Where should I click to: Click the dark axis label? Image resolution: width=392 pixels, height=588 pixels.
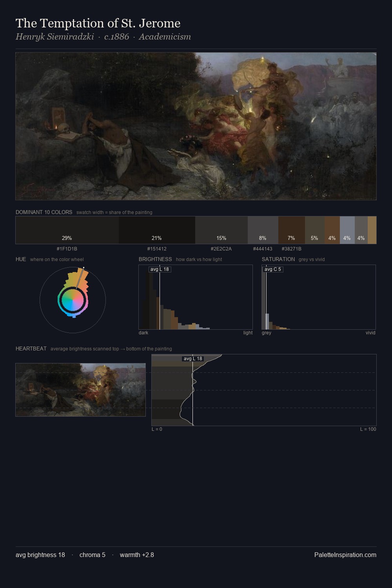(143, 333)
